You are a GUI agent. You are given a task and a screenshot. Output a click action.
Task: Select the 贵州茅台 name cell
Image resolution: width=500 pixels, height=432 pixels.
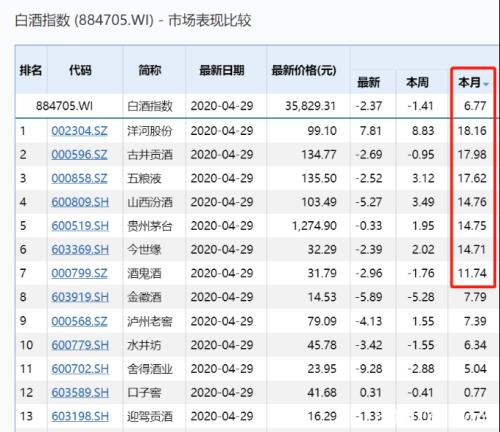point(150,226)
